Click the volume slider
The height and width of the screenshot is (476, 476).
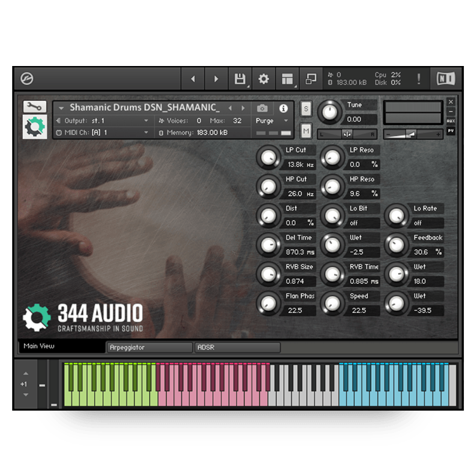[x=413, y=134]
